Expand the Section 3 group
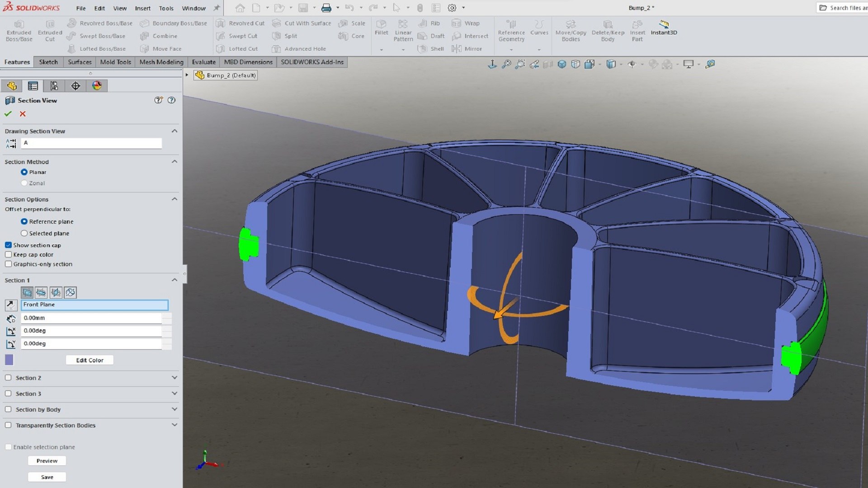This screenshot has height=488, width=868. pyautogui.click(x=175, y=394)
